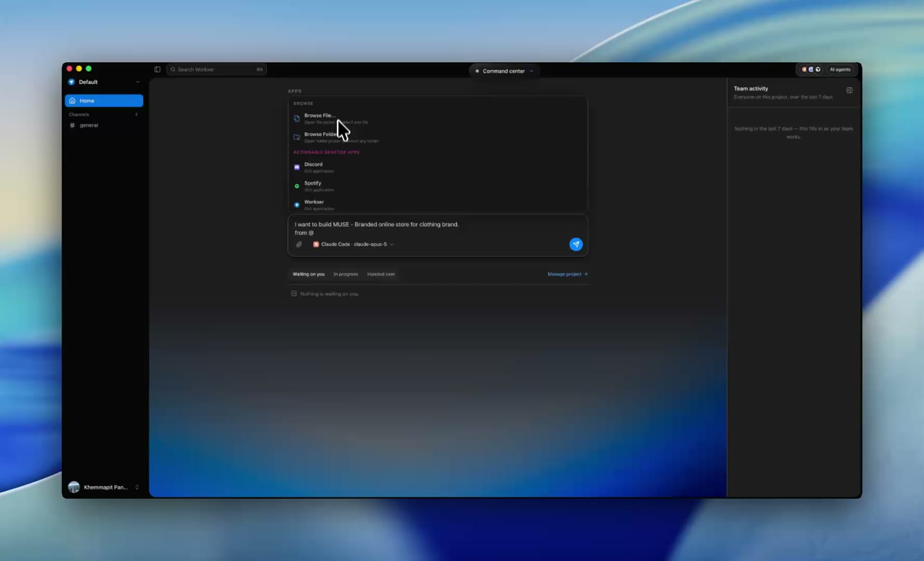924x561 pixels.
Task: Click the paperclip attachment icon
Action: [298, 245]
